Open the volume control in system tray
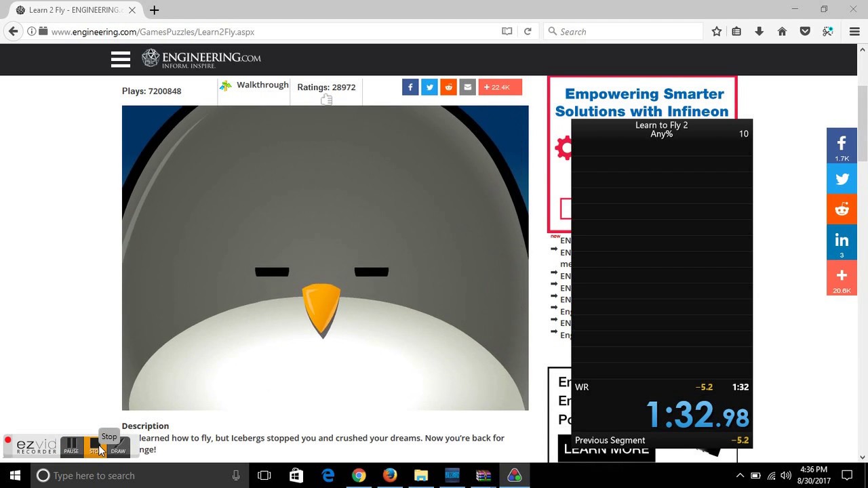This screenshot has width=868, height=488. pos(786,476)
